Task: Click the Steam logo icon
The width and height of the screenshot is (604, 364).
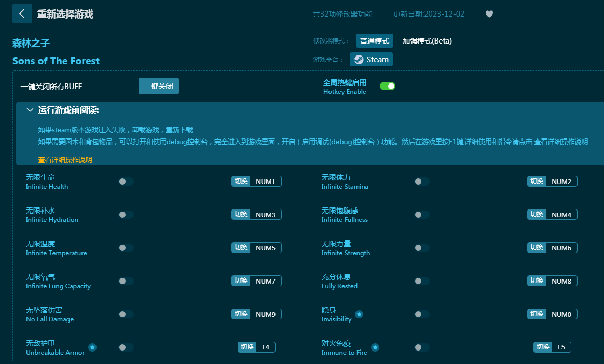Action: click(359, 60)
